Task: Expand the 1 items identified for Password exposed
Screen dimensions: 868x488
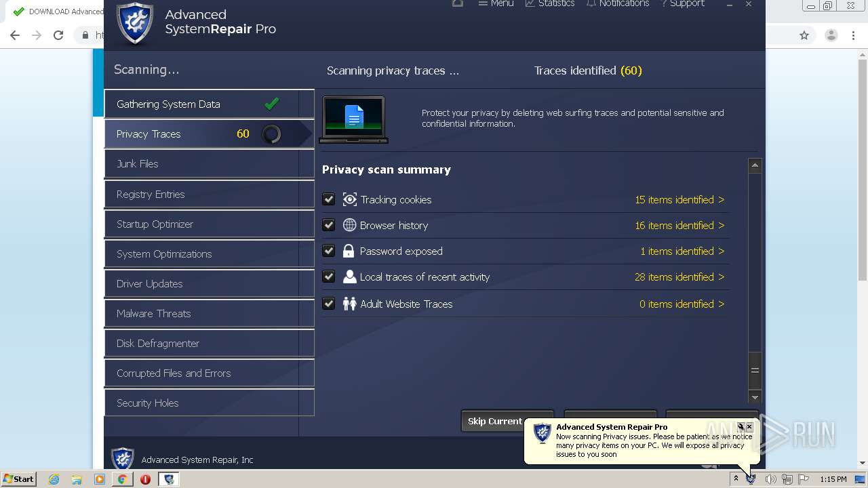Action: coord(682,251)
